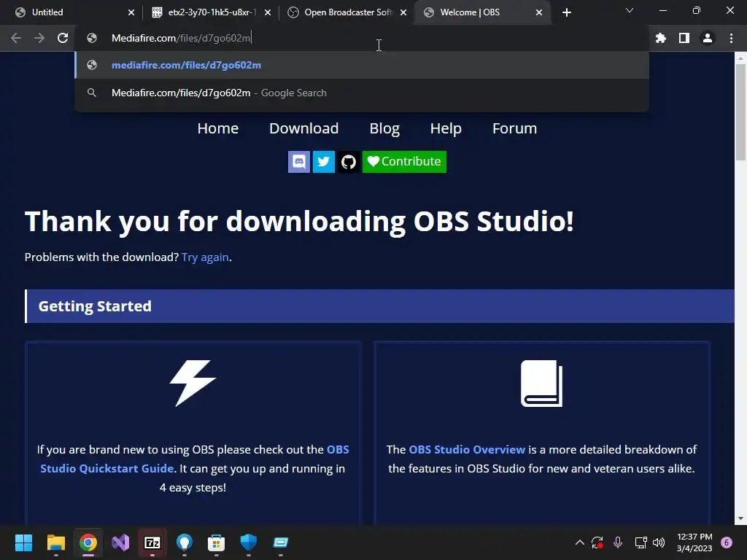The width and height of the screenshot is (747, 560).
Task: Open the tab search chevron
Action: [x=630, y=10]
